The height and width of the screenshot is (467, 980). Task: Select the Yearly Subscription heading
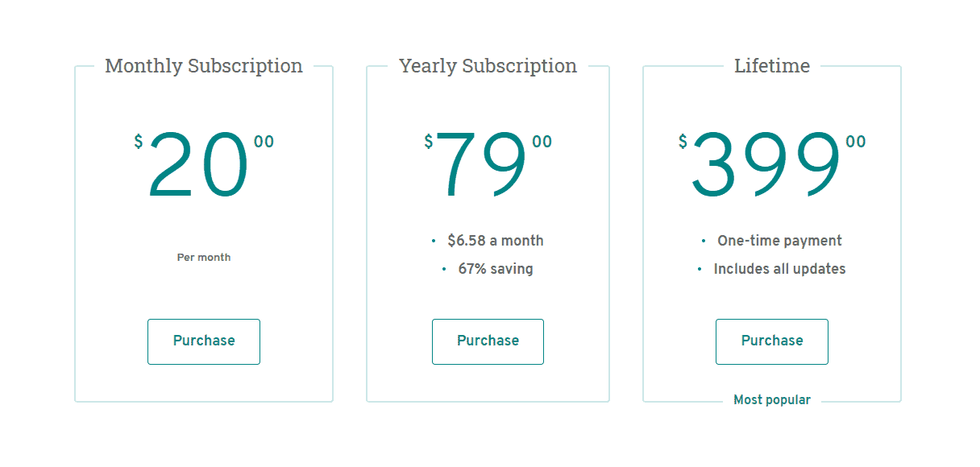[488, 66]
